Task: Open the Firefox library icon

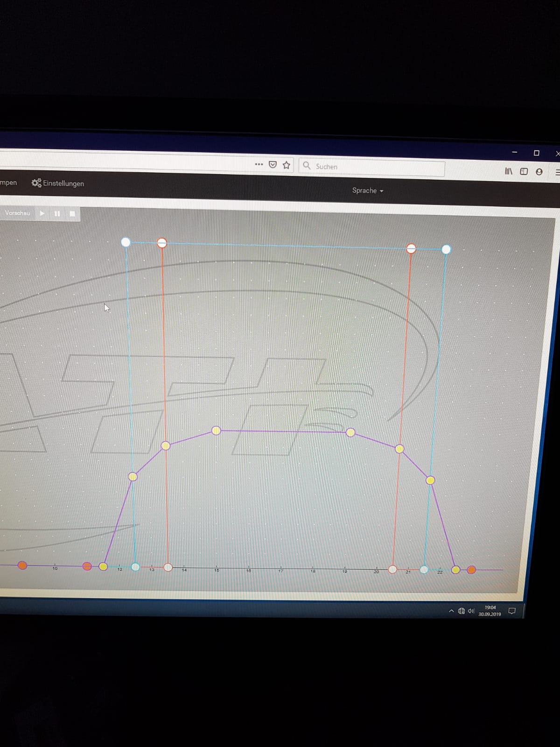Action: 508,171
